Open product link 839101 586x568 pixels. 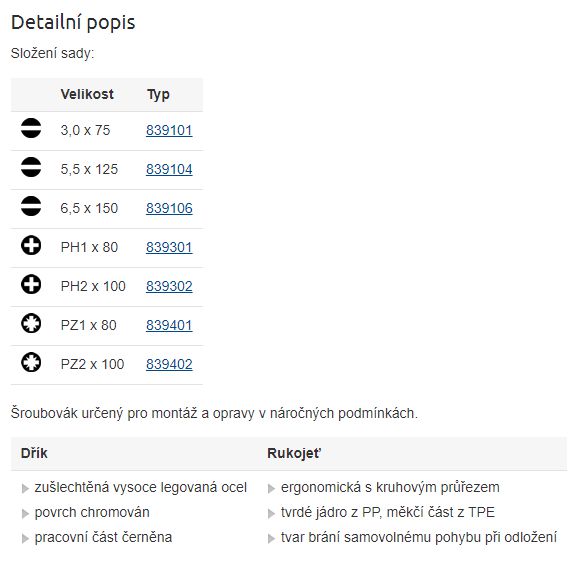169,130
